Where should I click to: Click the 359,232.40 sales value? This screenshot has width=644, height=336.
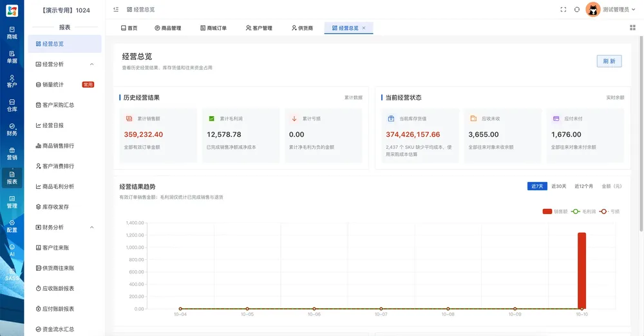coord(144,135)
